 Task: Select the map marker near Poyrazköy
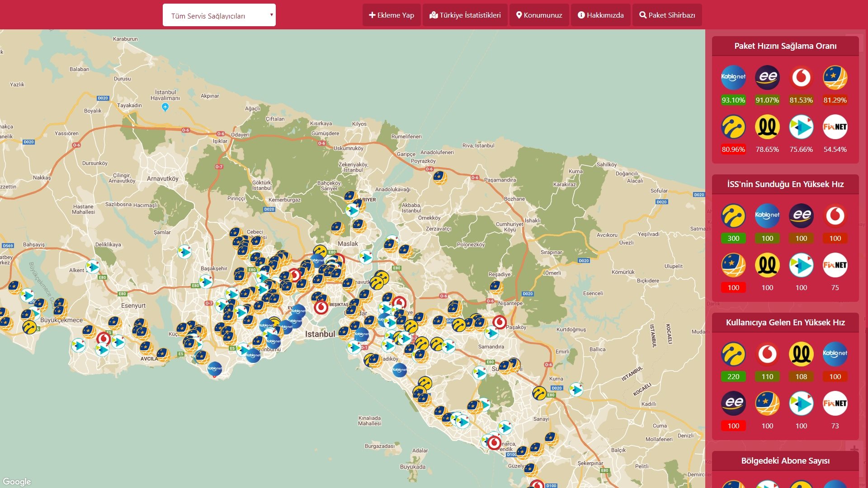[x=440, y=178]
